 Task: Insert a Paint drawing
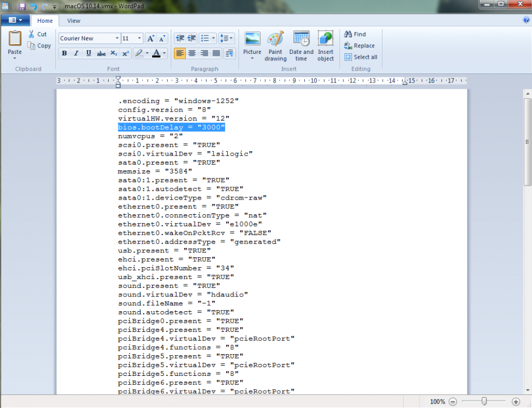(x=275, y=46)
